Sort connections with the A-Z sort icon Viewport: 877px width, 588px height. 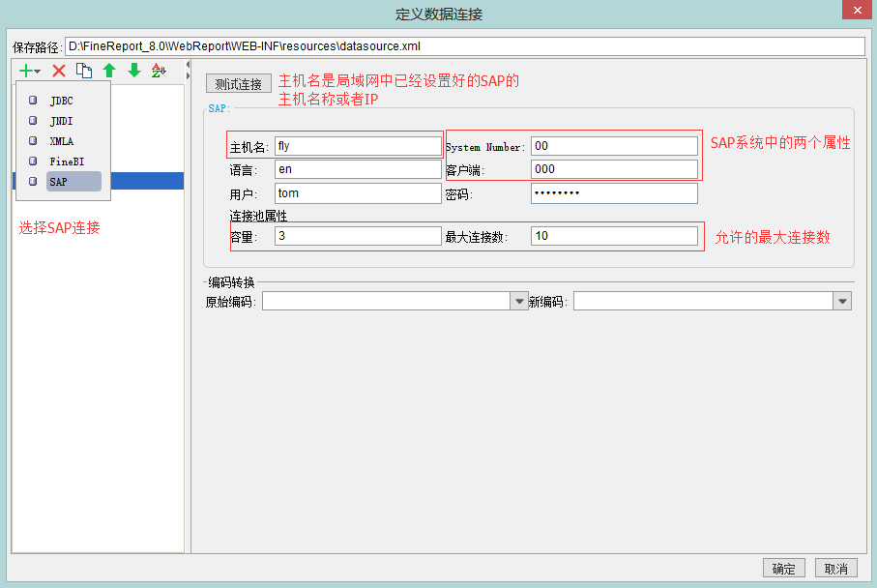coord(159,71)
